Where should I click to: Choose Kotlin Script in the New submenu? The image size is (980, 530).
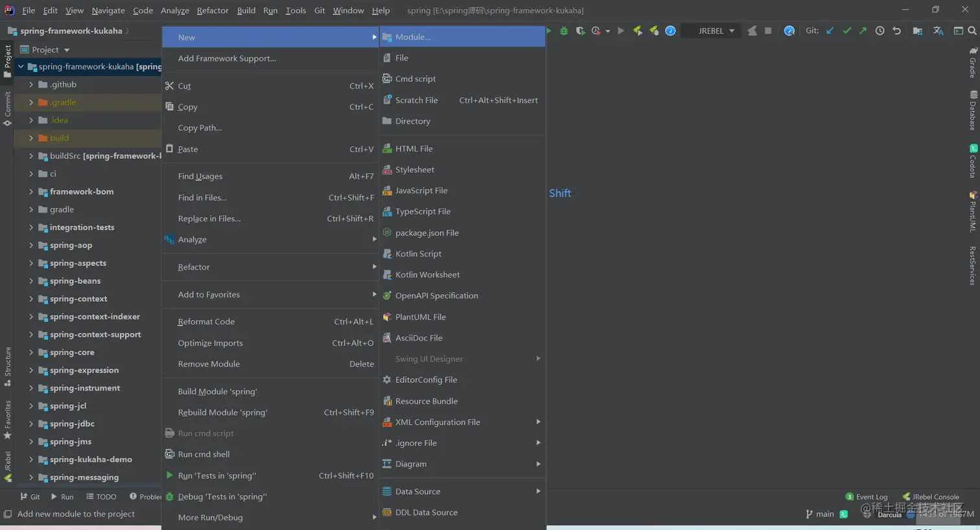[x=418, y=254]
